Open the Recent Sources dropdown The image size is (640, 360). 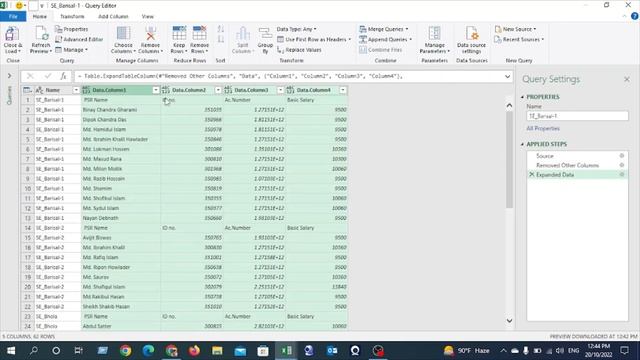tap(519, 39)
